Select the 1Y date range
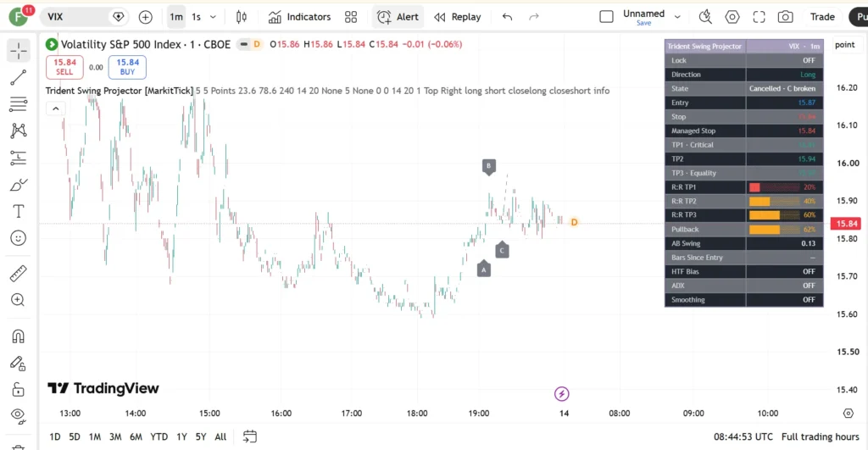This screenshot has width=868, height=450. point(181,436)
